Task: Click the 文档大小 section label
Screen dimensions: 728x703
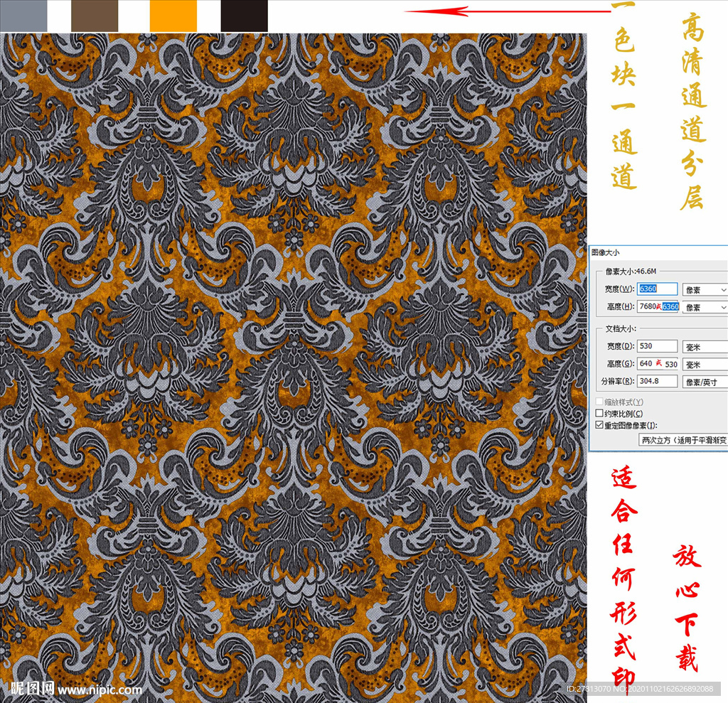Action: pos(620,328)
